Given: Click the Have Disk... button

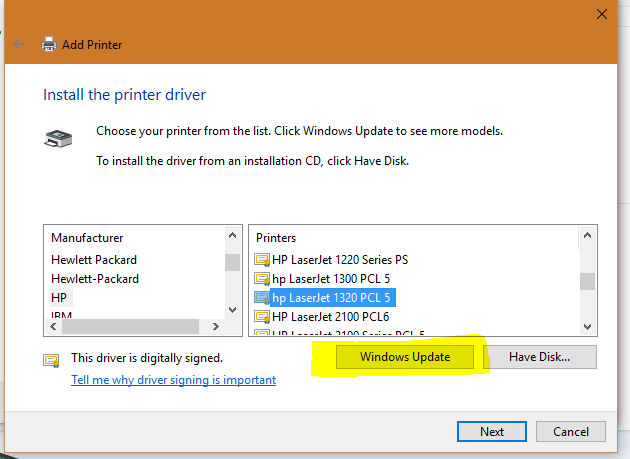Looking at the screenshot, I should pos(539,357).
